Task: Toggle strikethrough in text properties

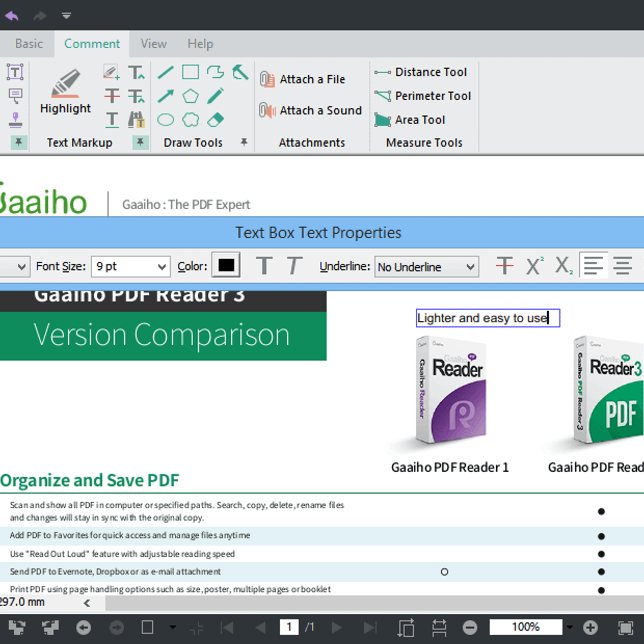Action: point(505,266)
